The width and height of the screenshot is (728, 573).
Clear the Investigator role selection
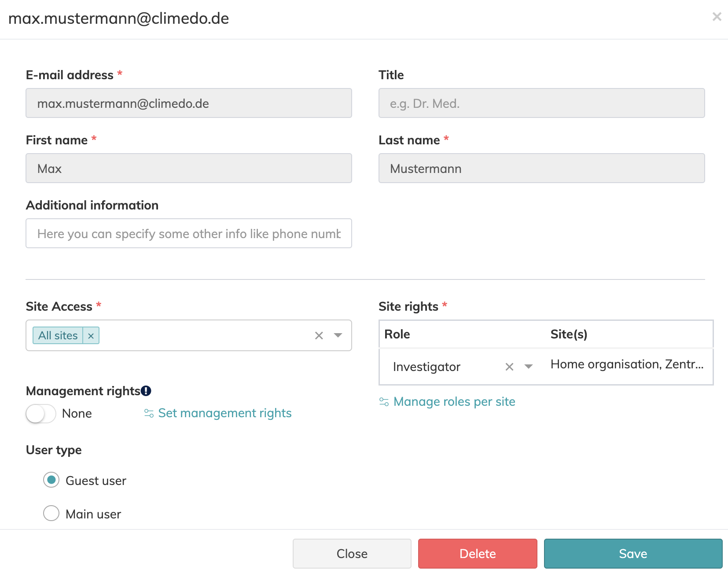click(509, 367)
